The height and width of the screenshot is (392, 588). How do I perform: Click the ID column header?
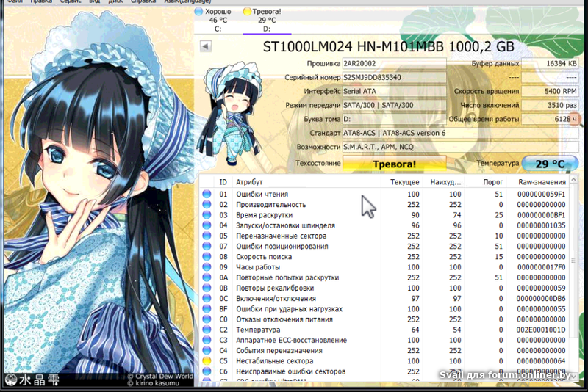(223, 182)
